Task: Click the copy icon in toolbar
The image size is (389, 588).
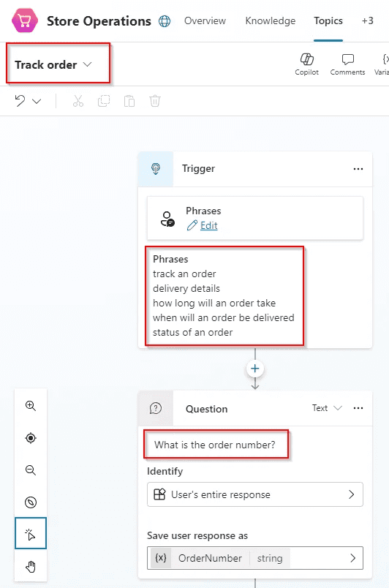Action: click(x=104, y=101)
